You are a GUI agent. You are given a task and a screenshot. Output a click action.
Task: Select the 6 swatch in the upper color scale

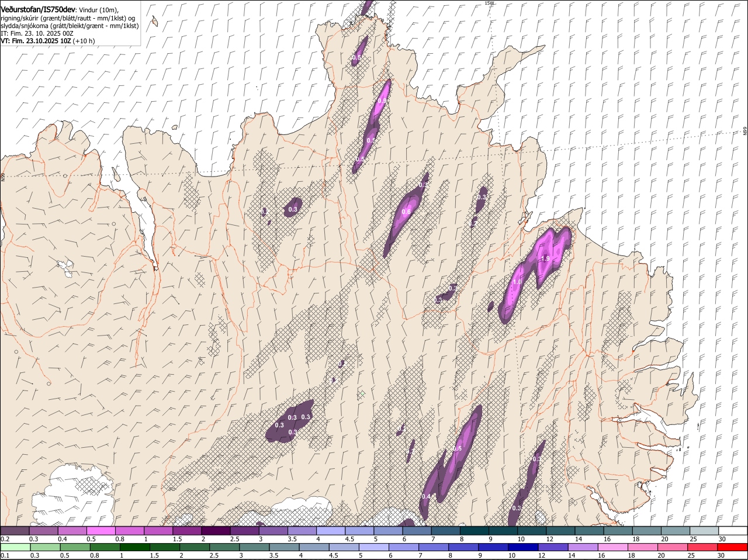(x=415, y=530)
